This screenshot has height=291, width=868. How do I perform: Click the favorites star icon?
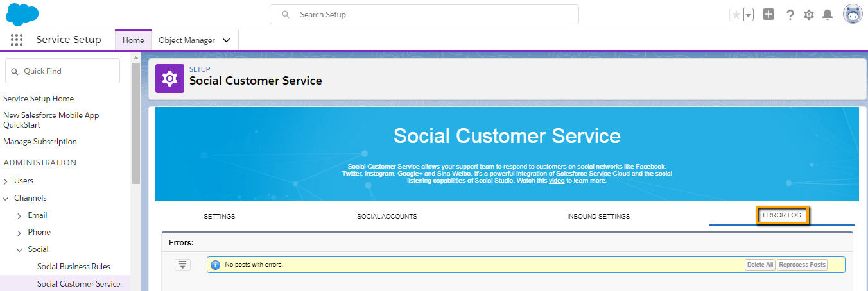tap(736, 14)
